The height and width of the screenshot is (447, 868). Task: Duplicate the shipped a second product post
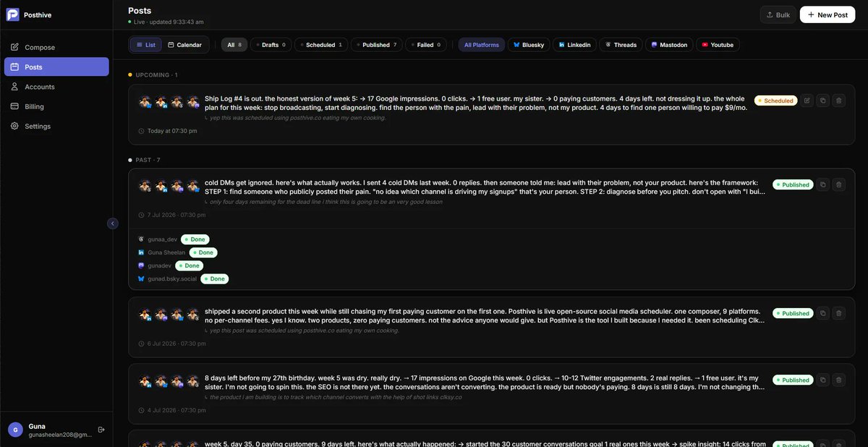point(823,313)
